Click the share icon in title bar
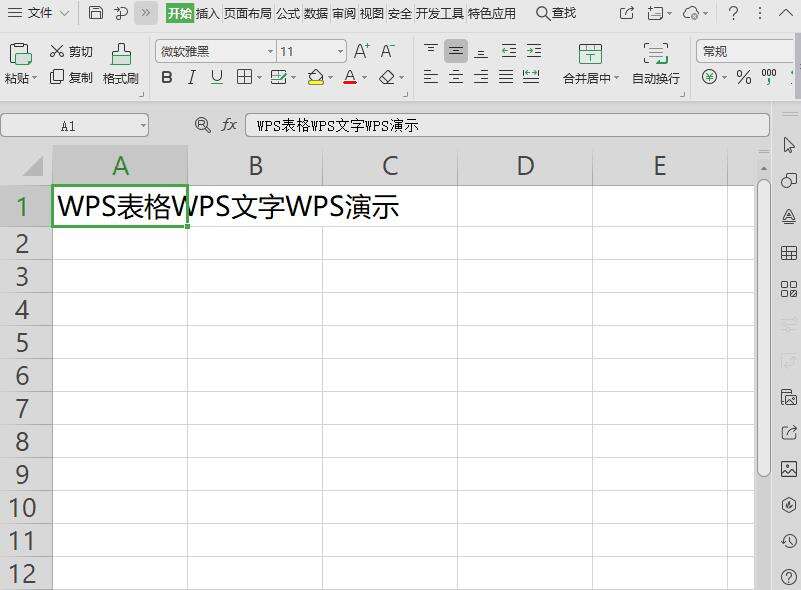The width and height of the screenshot is (801, 590). [x=627, y=13]
